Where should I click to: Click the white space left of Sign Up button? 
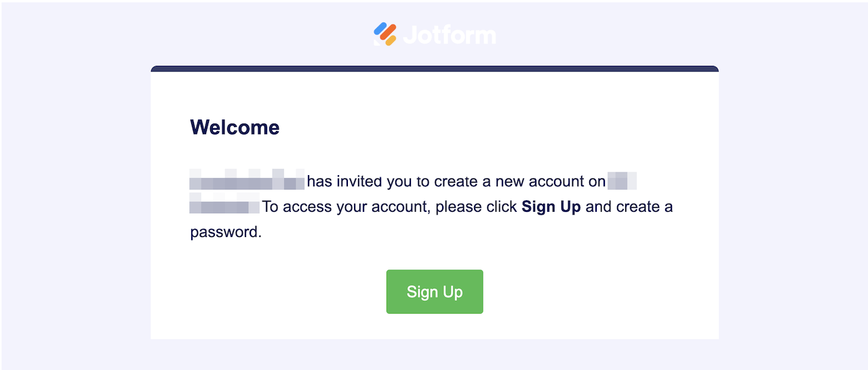271,292
